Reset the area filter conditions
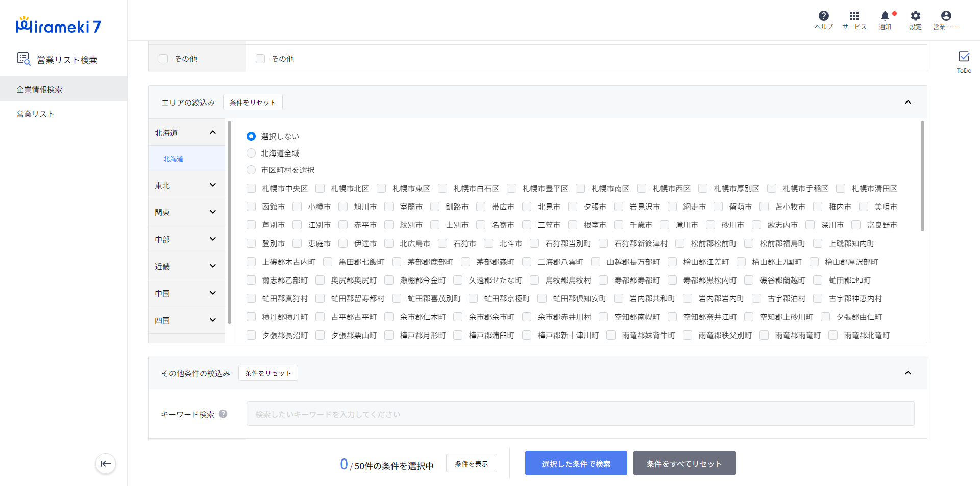Viewport: 980px width, 486px height. pos(253,102)
